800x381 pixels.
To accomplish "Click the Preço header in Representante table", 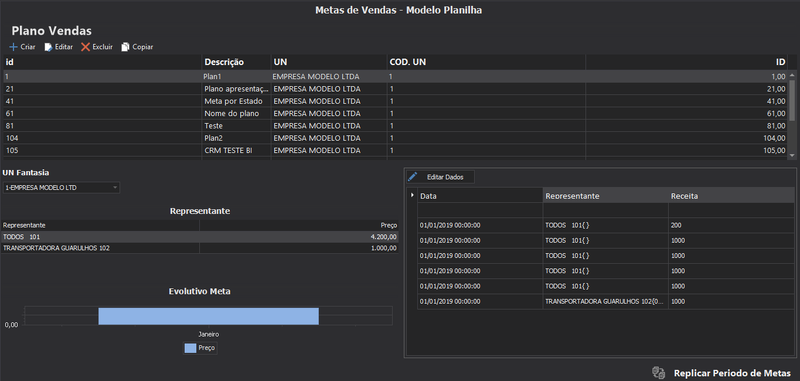I will 298,225.
